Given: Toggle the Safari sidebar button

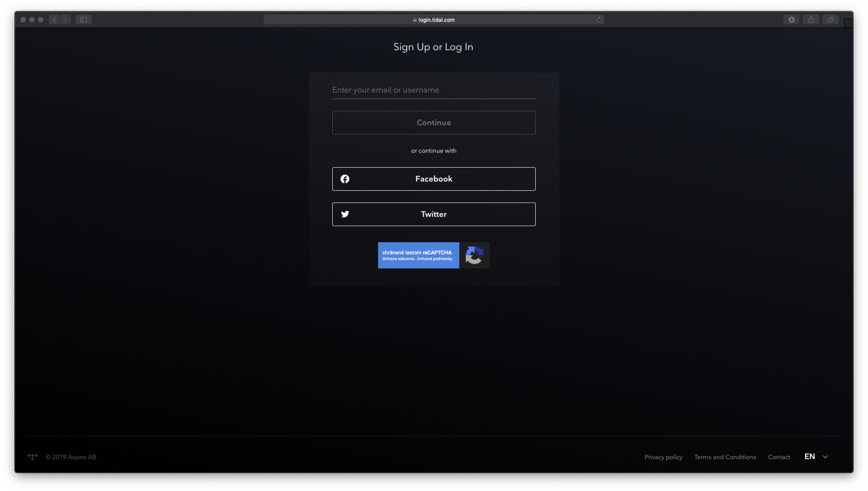Looking at the screenshot, I should (84, 19).
